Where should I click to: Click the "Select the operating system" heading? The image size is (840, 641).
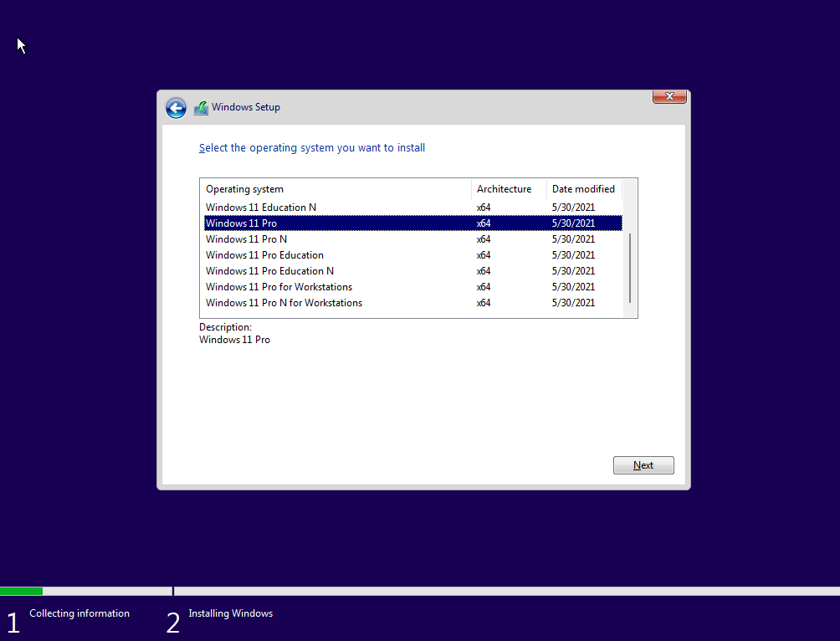[312, 148]
